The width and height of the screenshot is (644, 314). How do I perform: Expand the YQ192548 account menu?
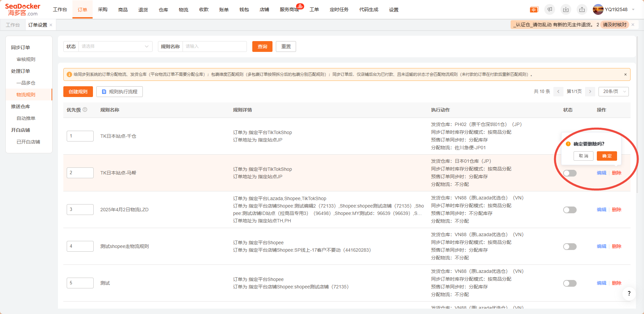[x=633, y=9]
